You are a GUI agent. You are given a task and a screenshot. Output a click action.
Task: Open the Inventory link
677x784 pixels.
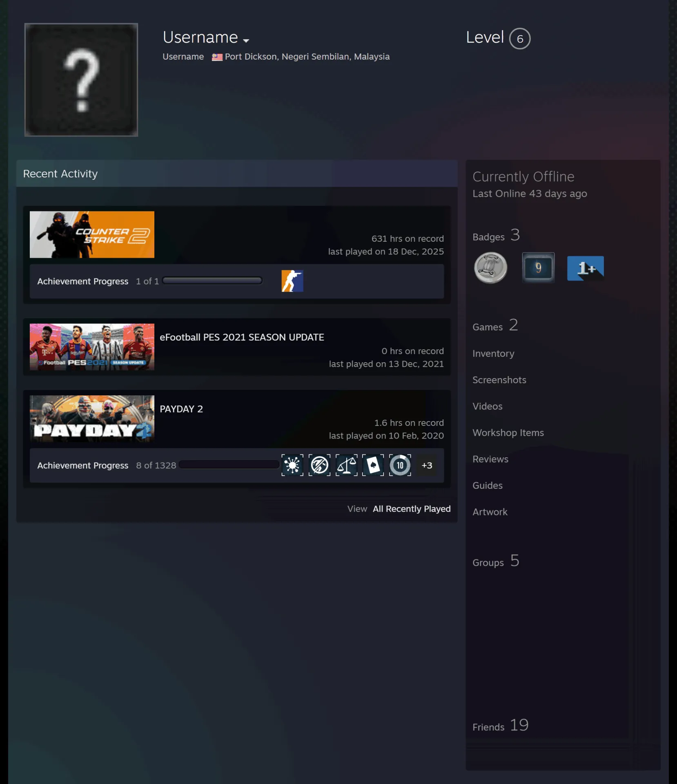point(493,354)
